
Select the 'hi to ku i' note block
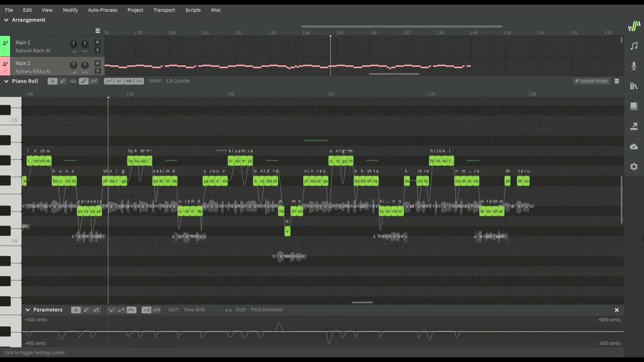[442, 161]
